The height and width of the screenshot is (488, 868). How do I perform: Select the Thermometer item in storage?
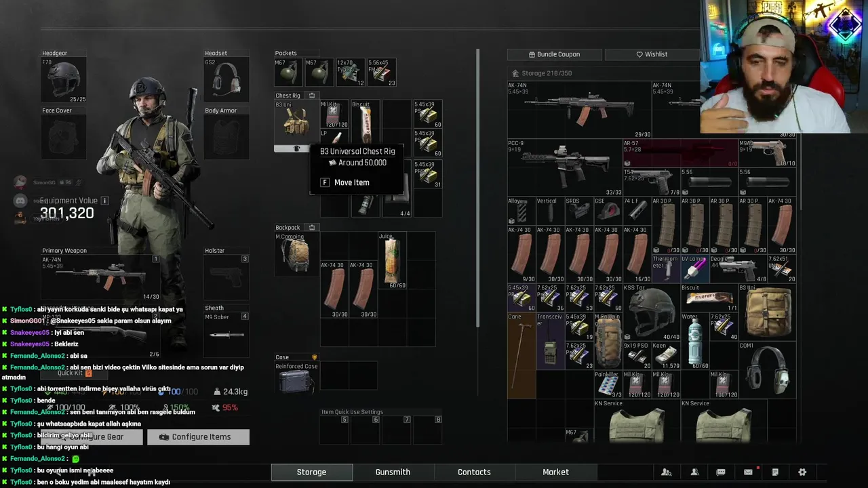666,268
